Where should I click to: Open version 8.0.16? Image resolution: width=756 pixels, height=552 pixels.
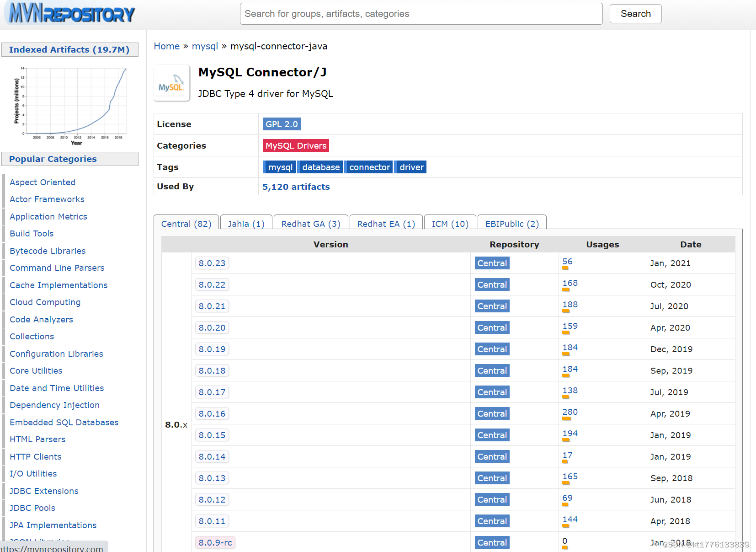(x=212, y=413)
